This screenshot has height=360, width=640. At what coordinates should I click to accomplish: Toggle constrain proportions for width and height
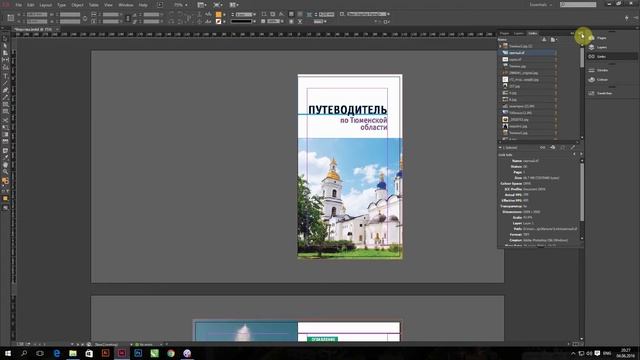84,18
